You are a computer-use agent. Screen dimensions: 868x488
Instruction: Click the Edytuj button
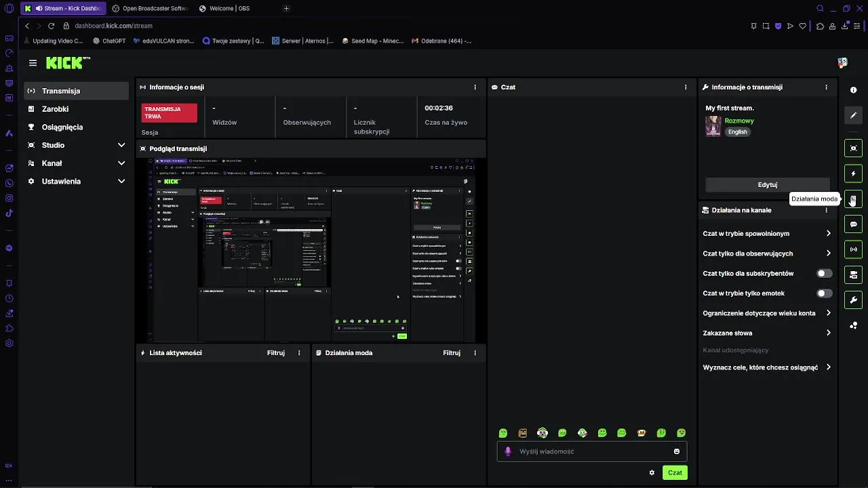click(x=768, y=185)
